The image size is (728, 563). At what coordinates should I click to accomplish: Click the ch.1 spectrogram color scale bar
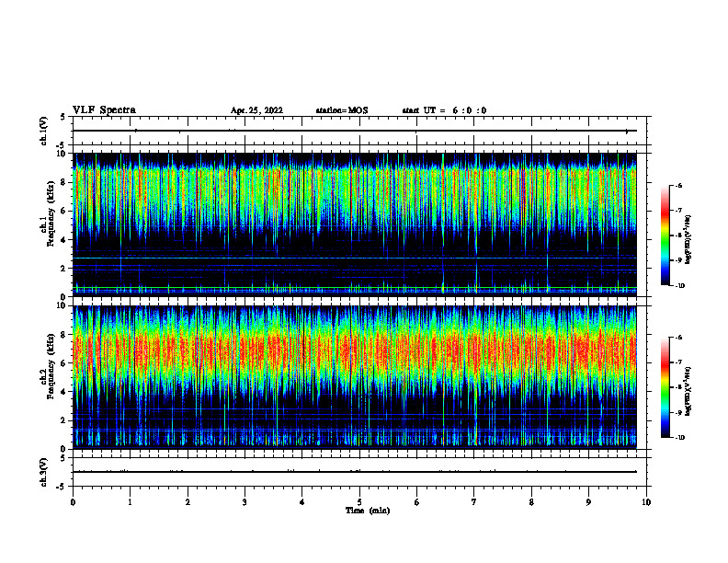coord(665,236)
